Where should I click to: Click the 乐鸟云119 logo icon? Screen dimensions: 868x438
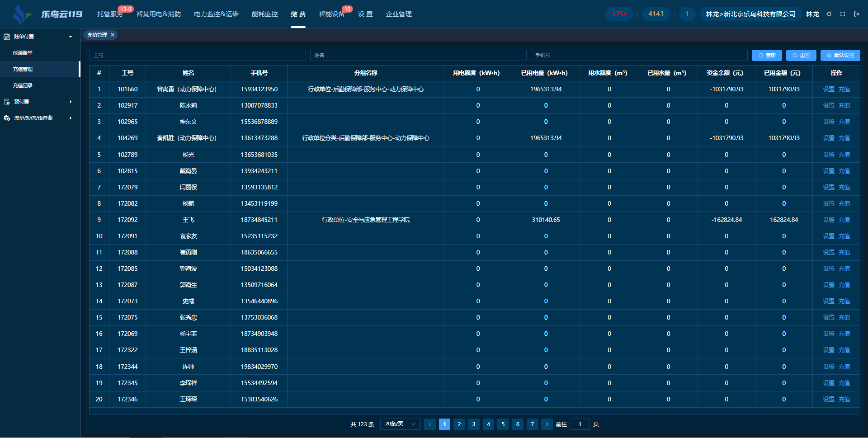(21, 14)
